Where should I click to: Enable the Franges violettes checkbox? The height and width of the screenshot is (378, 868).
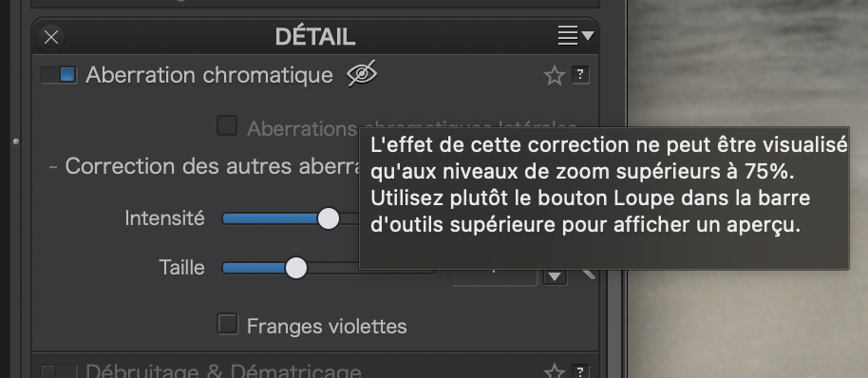(x=227, y=324)
